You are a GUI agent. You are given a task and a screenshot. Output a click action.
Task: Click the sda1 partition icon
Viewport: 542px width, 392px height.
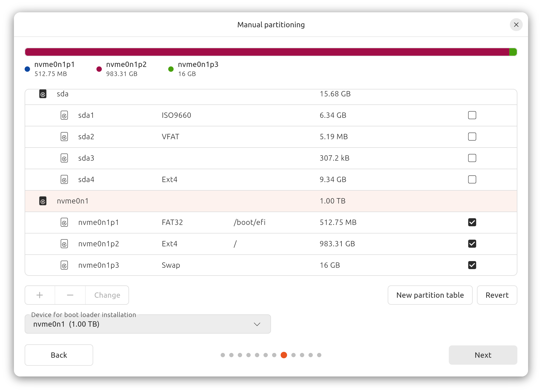[x=64, y=115]
